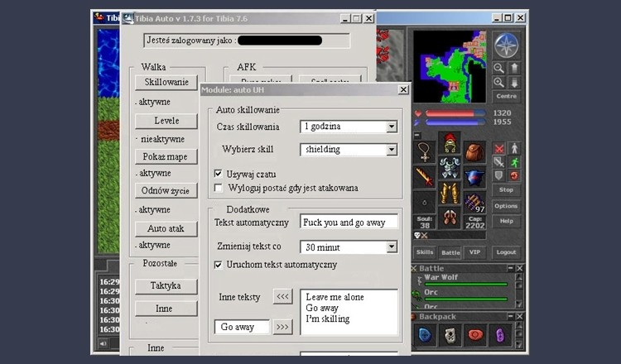The image size is (621, 364).
Task: Enable offensive red crossed-swords fight mode
Action: pyautogui.click(x=499, y=149)
